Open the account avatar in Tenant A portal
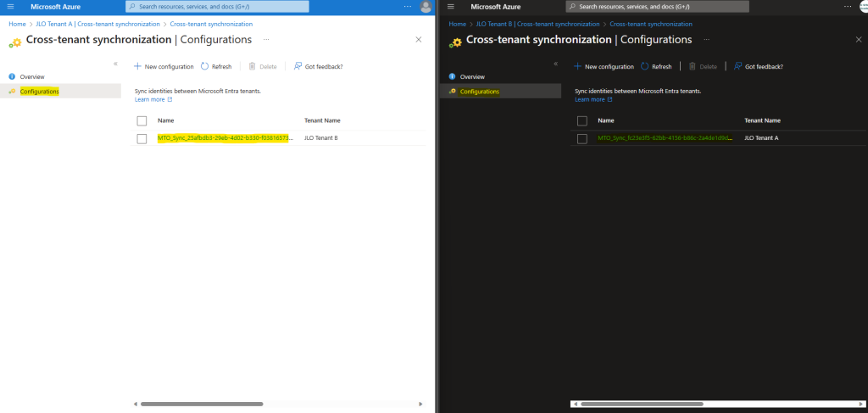This screenshot has width=868, height=413. pos(426,7)
